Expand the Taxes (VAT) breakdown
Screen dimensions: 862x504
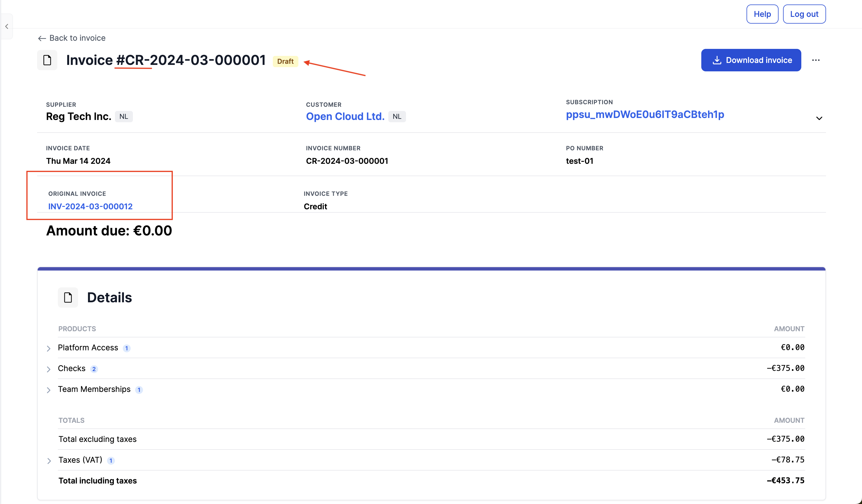click(49, 461)
